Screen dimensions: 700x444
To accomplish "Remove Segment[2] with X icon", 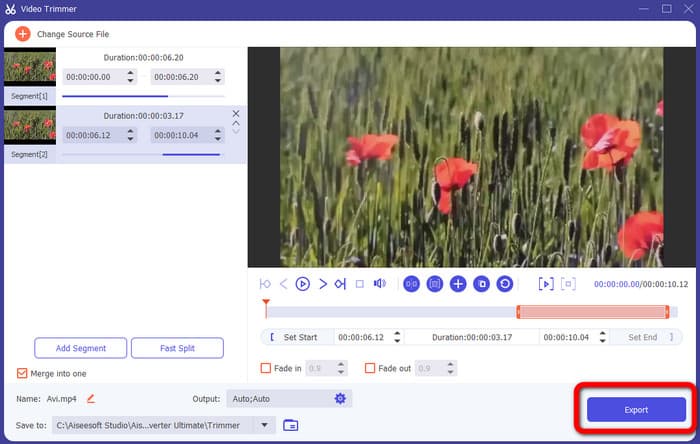I will (236, 113).
